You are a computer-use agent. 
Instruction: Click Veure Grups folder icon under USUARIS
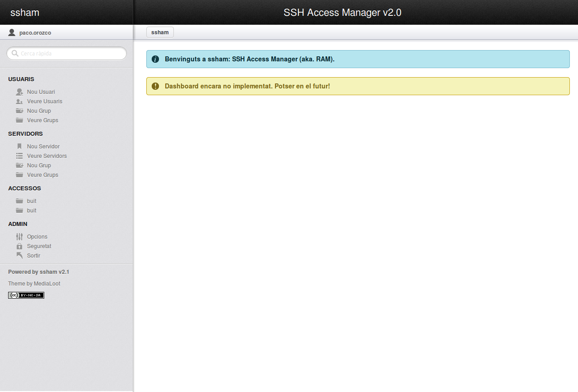(19, 120)
